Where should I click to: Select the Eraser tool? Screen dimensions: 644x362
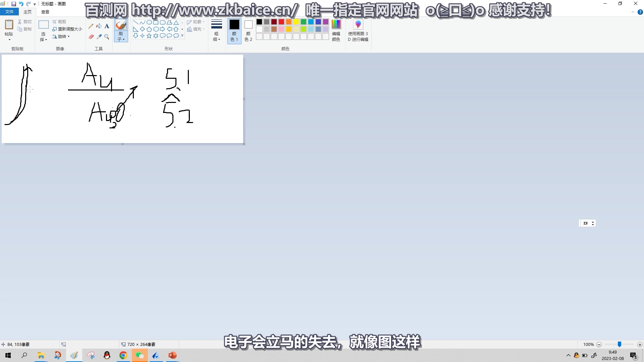pos(91,37)
